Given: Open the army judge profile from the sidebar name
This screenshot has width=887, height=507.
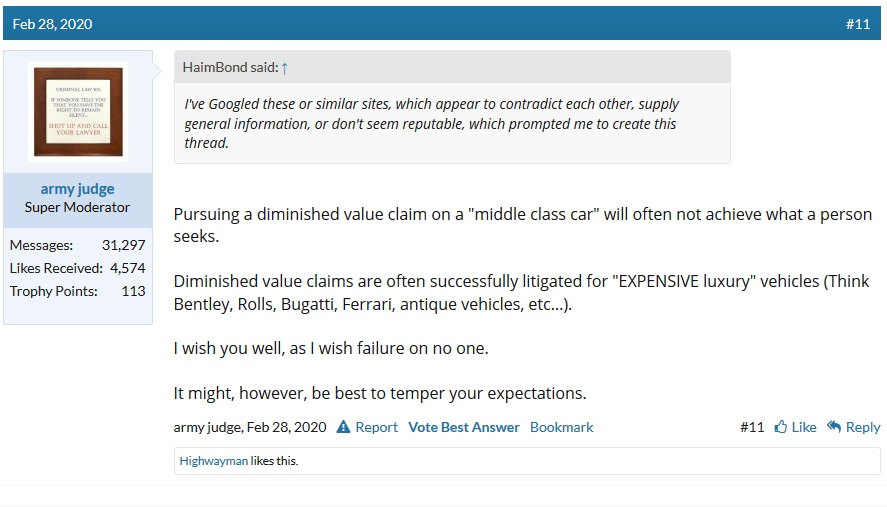Looking at the screenshot, I should pos(77,188).
